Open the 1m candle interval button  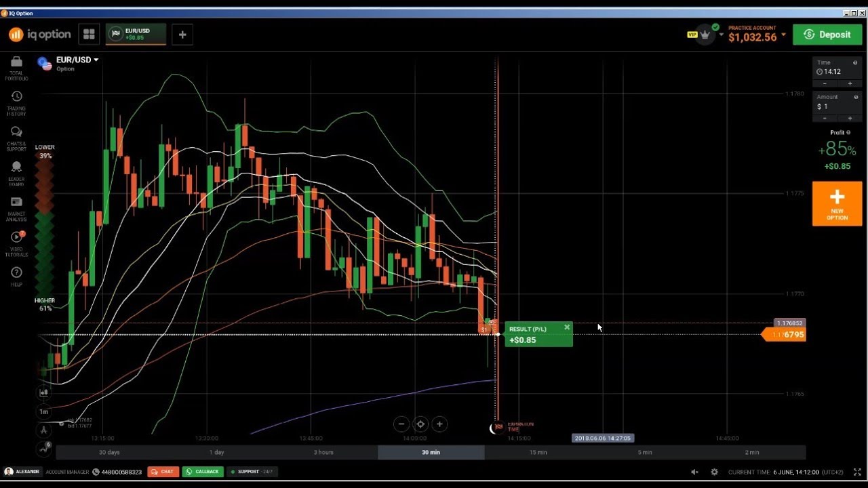[x=44, y=411]
